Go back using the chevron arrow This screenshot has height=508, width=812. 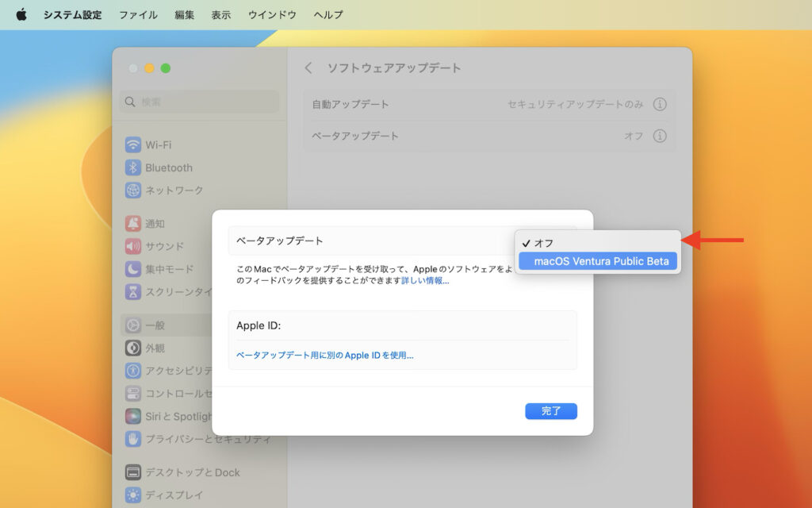click(308, 68)
